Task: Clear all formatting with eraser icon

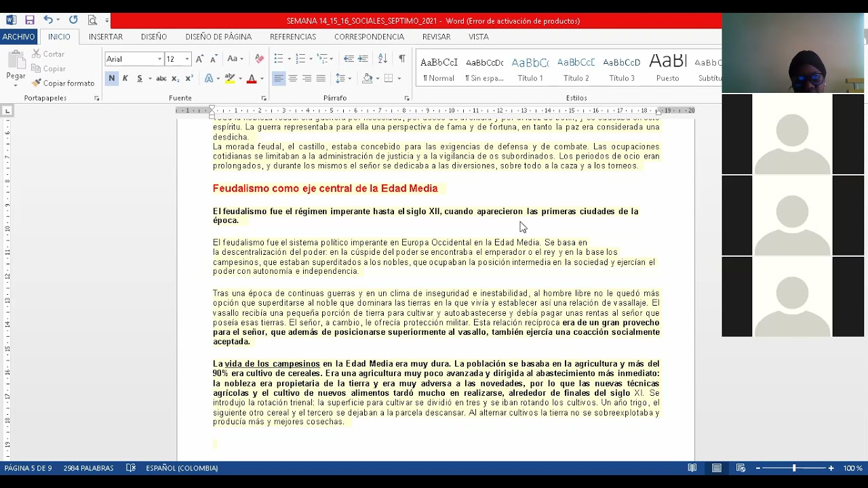Action: (x=259, y=59)
